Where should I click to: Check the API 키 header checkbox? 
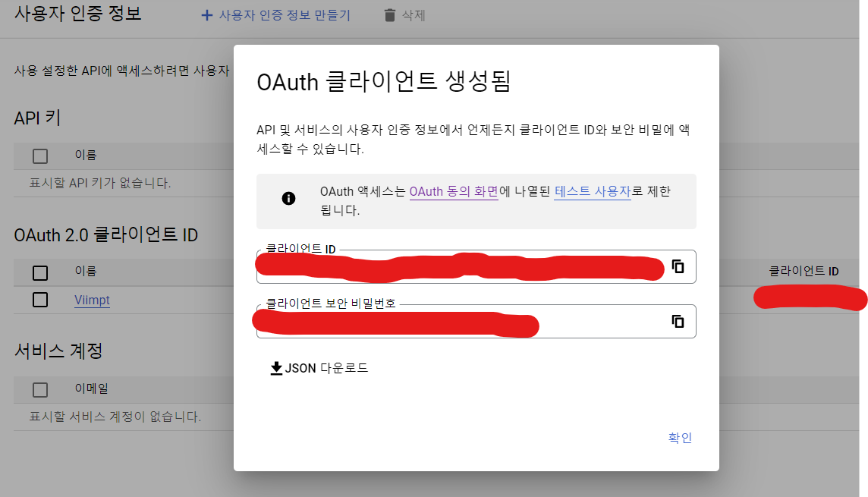pos(40,156)
